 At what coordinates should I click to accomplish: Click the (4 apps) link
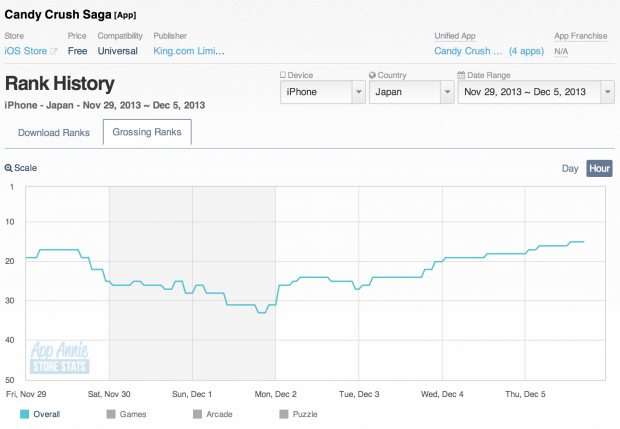(526, 51)
